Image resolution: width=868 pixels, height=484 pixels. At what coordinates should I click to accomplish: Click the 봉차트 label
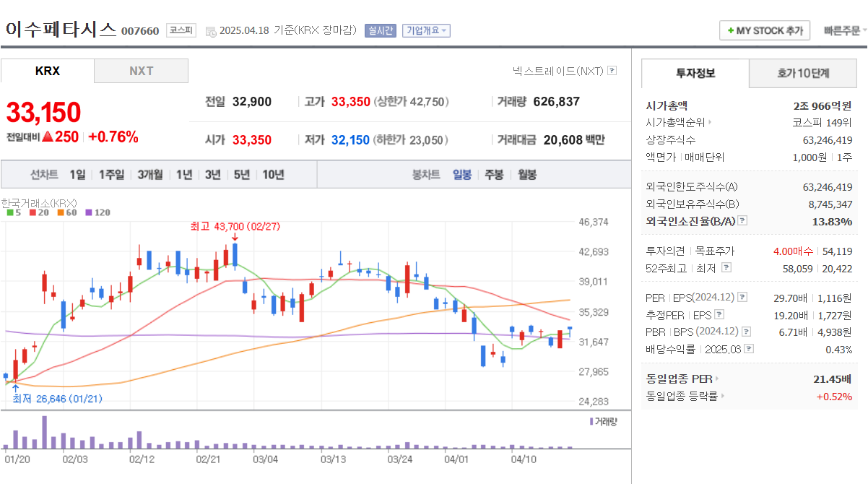[x=426, y=175]
